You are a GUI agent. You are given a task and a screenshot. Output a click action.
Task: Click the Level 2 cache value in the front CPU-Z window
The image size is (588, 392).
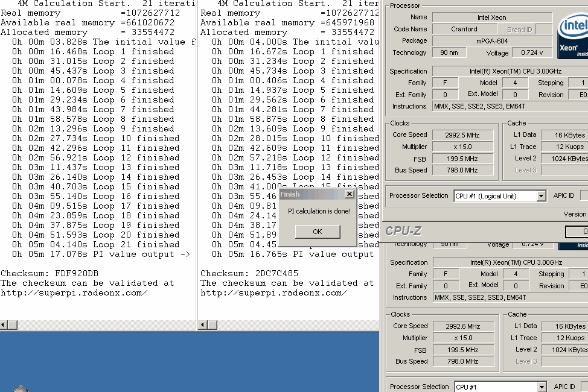pyautogui.click(x=564, y=159)
